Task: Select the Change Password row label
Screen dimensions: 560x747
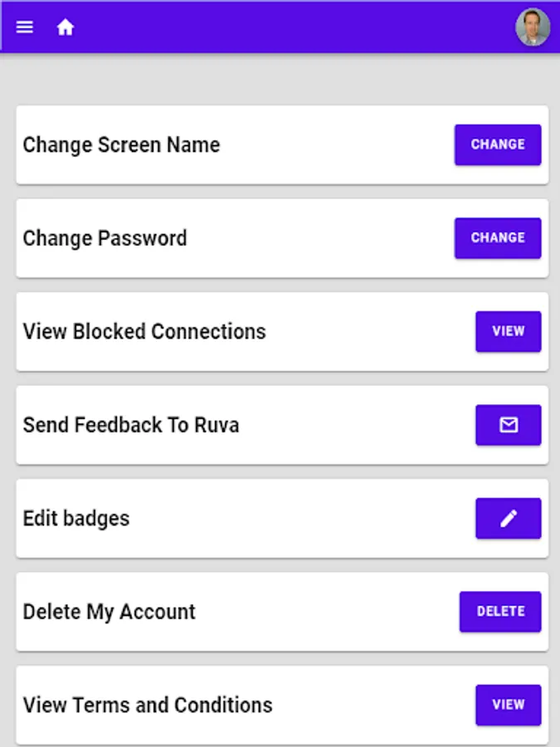Action: tap(105, 238)
